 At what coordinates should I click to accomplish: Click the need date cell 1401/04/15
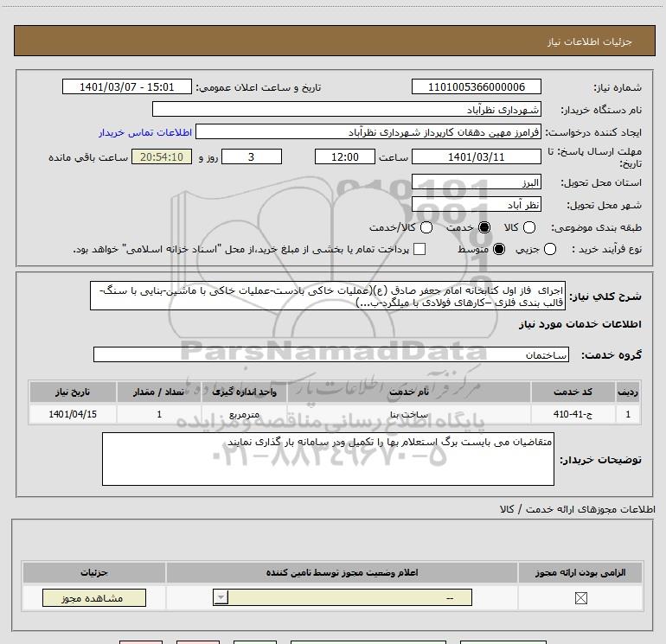pos(73,414)
